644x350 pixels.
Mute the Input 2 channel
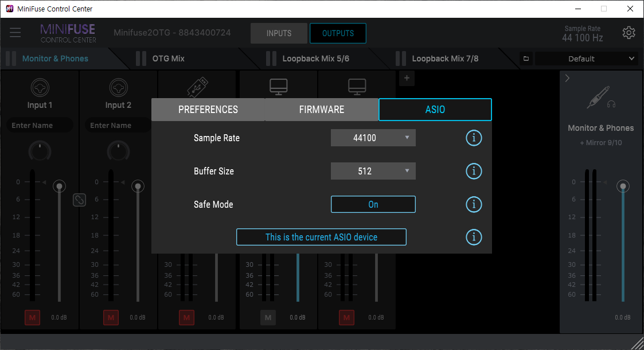(x=111, y=317)
